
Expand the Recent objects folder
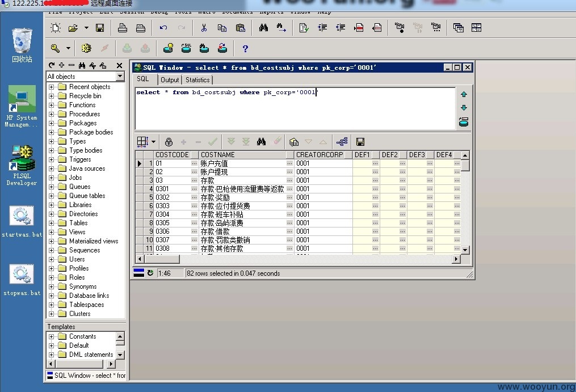pos(52,87)
